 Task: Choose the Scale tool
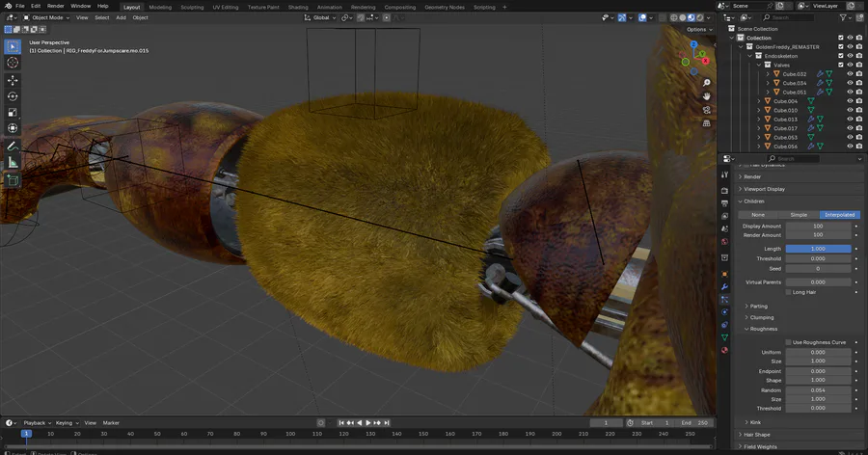[13, 113]
